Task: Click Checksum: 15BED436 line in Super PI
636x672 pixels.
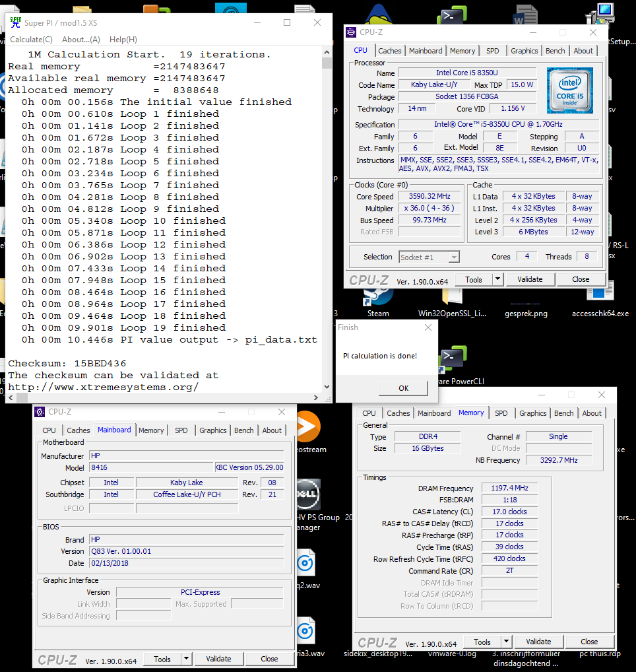Action: point(67,364)
